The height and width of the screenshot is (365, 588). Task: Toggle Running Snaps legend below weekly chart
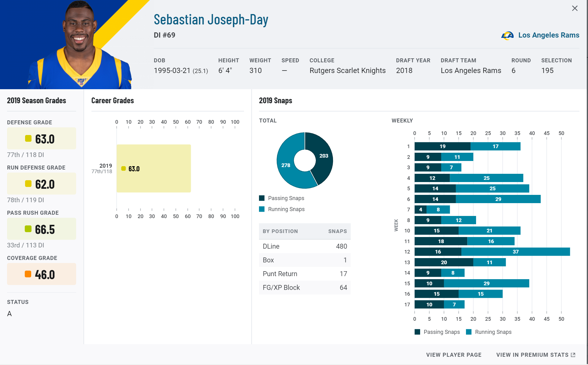pyautogui.click(x=489, y=332)
